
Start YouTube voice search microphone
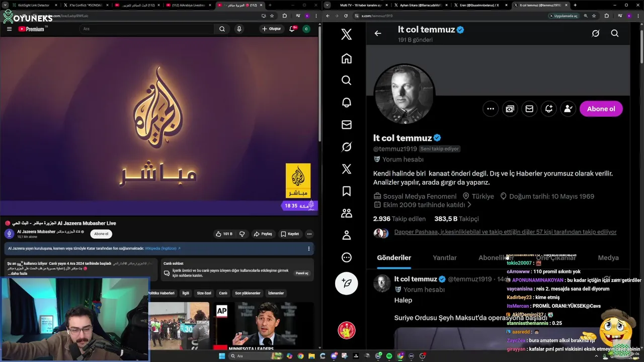(239, 29)
